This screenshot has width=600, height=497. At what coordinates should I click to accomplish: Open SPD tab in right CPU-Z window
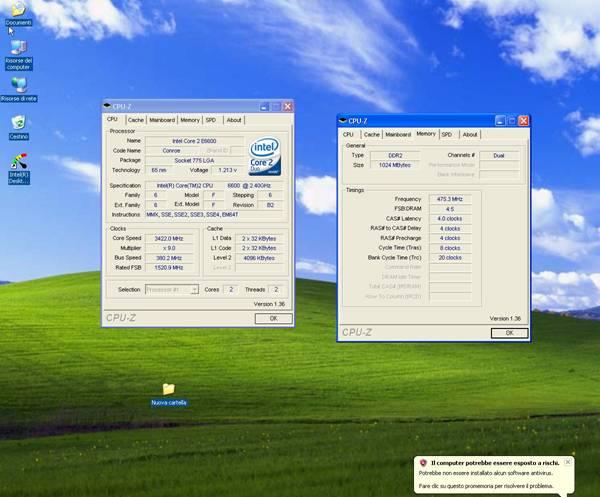tap(446, 134)
